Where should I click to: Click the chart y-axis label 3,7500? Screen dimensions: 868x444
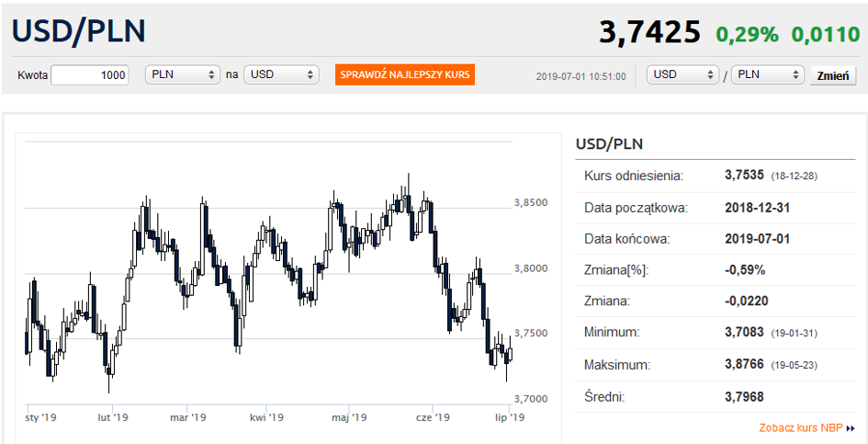531,333
